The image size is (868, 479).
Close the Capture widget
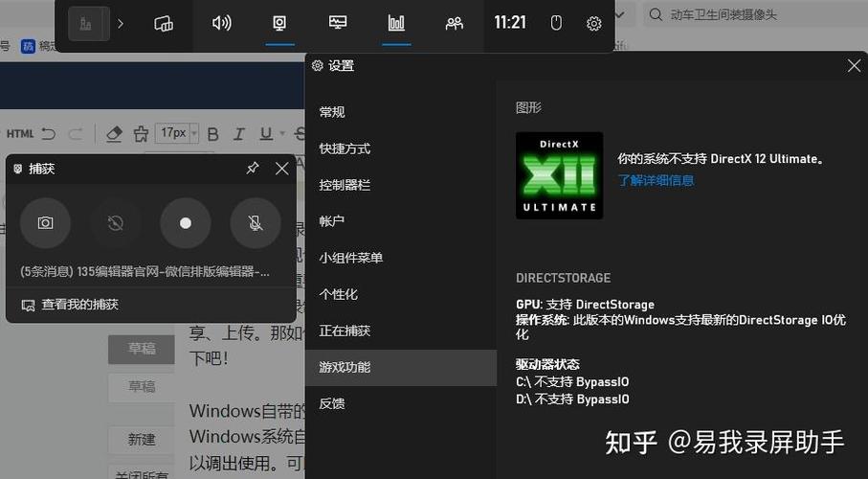coord(281,169)
